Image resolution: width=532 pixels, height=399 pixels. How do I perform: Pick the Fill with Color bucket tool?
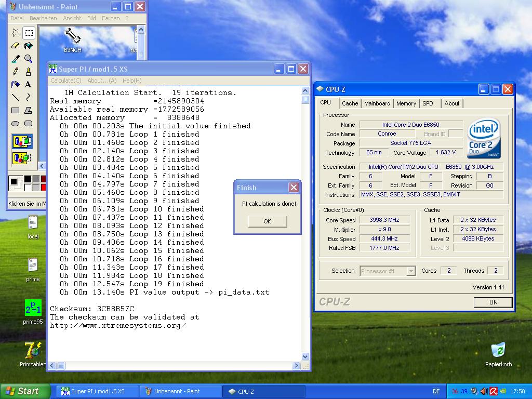[29, 46]
